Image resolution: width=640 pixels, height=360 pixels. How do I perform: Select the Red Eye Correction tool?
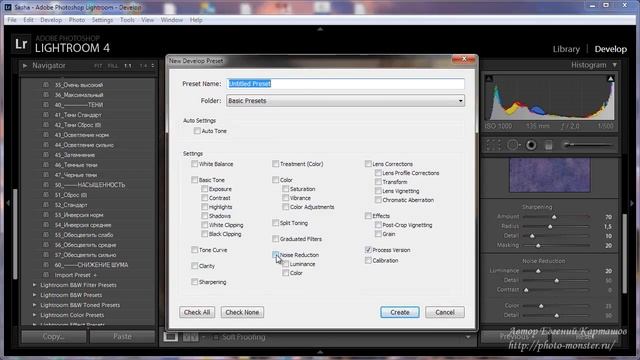531,145
